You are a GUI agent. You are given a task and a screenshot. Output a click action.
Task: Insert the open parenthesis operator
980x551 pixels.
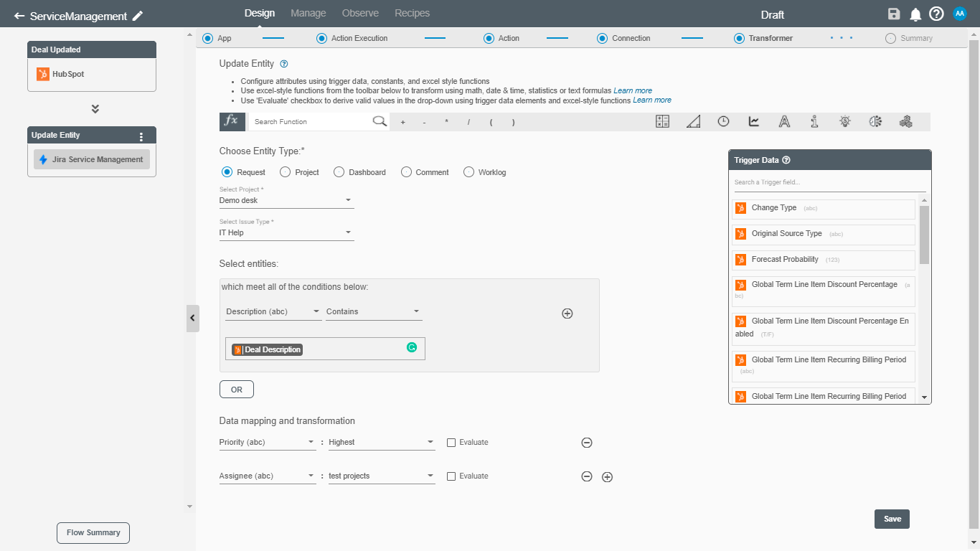click(491, 122)
